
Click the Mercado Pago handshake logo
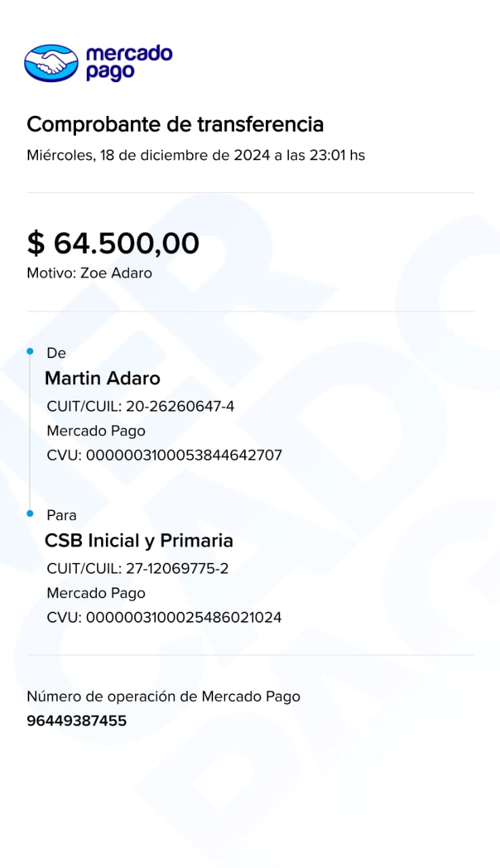coord(52,64)
